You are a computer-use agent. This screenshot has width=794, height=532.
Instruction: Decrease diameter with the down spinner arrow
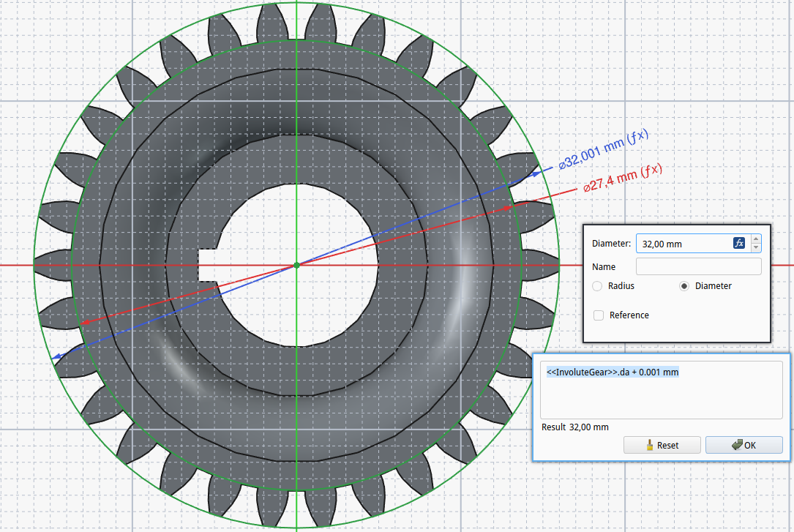point(756,248)
